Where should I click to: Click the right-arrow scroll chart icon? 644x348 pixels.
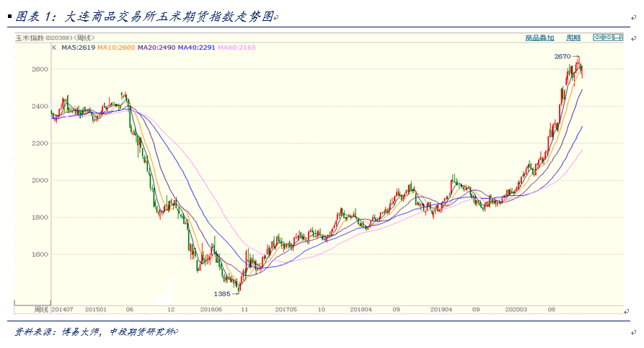pos(608,37)
